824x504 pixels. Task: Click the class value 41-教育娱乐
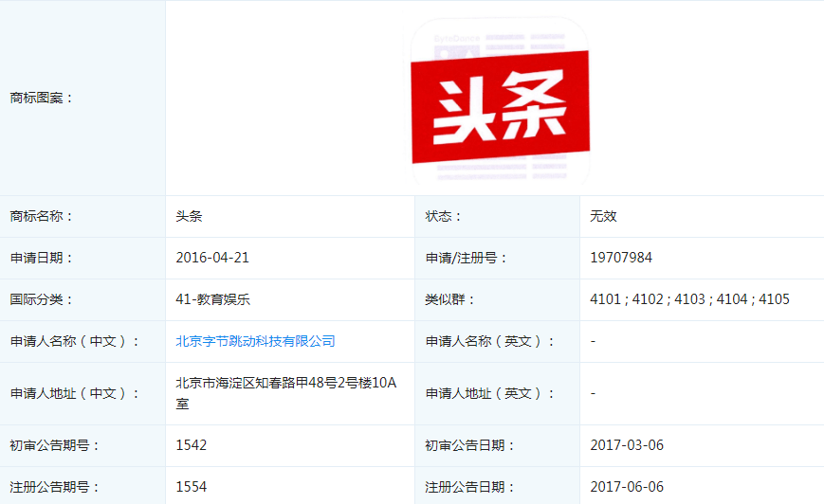click(212, 299)
